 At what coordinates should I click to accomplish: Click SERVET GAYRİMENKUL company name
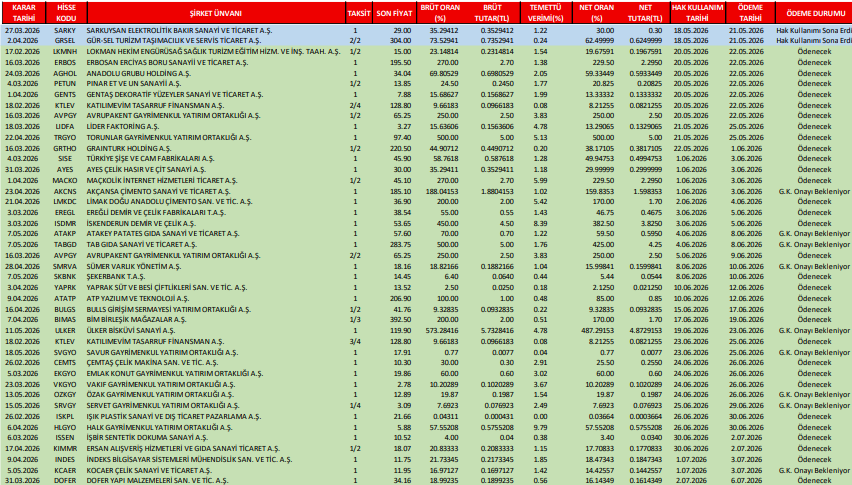[x=163, y=405]
